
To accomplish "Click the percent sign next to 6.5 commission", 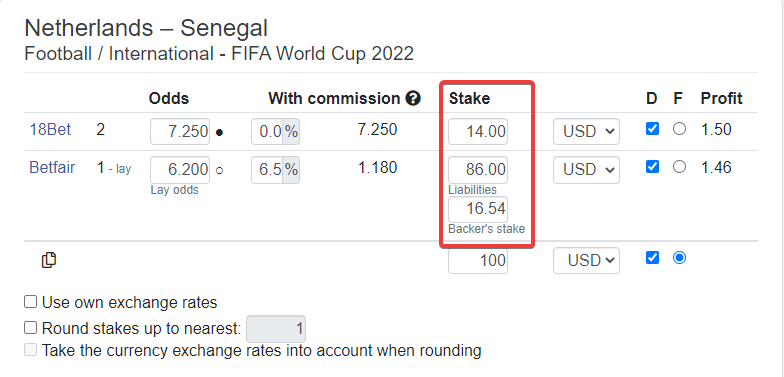I will 291,170.
